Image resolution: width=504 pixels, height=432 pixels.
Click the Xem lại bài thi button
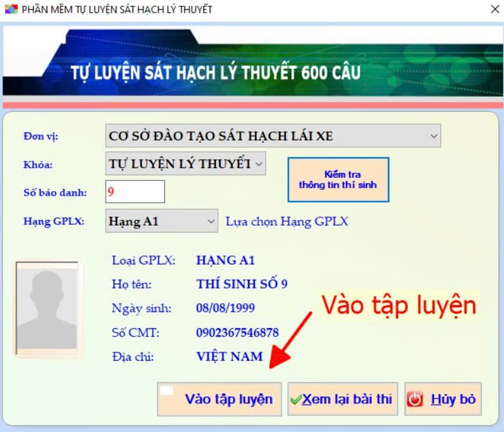pos(343,400)
